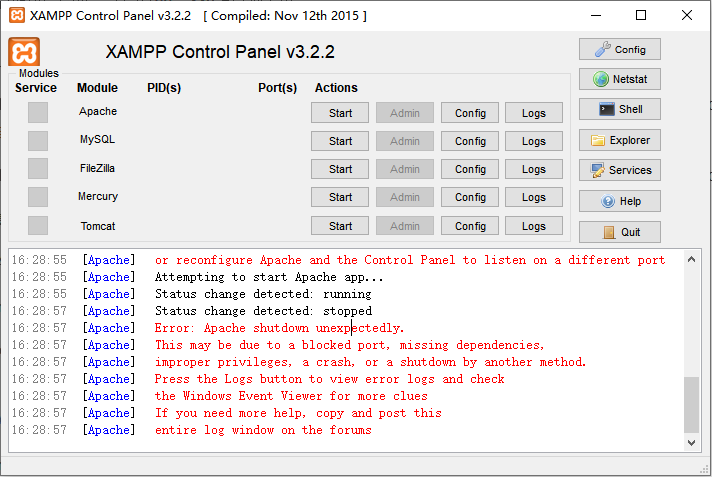Click the log scrollbar thumb
712x477 pixels.
tap(692, 404)
